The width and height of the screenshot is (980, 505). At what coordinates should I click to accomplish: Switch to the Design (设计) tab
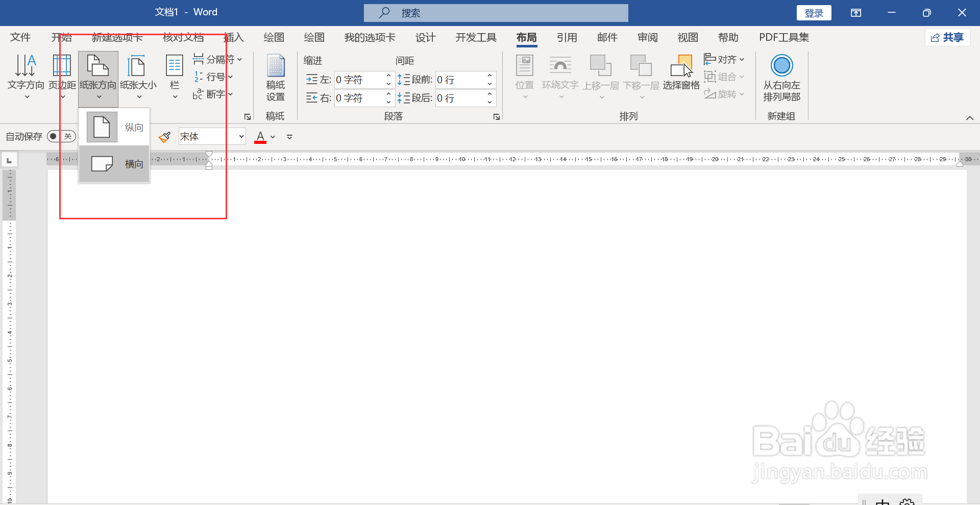coord(425,37)
